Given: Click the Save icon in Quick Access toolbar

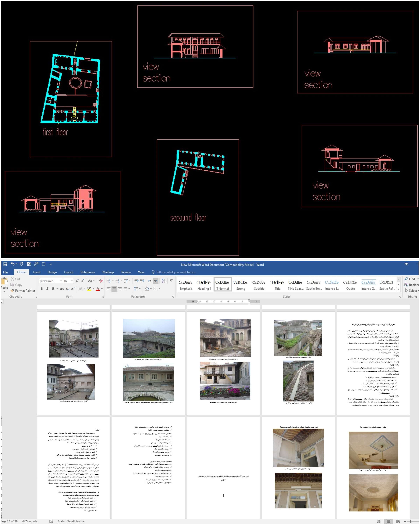Looking at the screenshot, I should click(5, 264).
